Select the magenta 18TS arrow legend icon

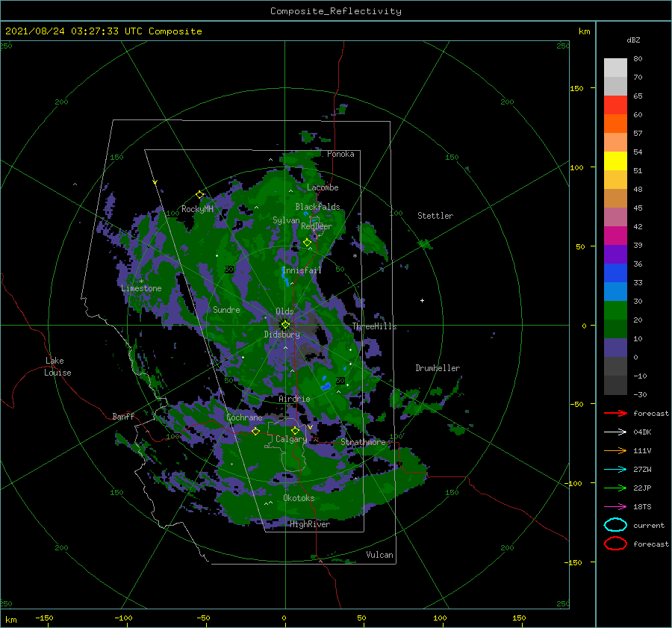tap(615, 507)
